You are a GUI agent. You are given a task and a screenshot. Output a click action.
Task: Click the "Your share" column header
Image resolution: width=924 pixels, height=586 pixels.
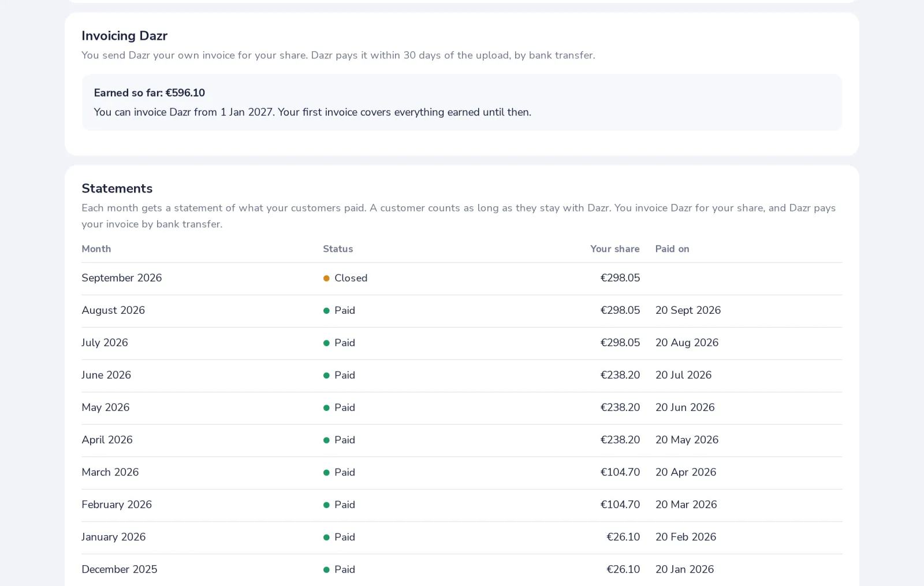pyautogui.click(x=614, y=249)
